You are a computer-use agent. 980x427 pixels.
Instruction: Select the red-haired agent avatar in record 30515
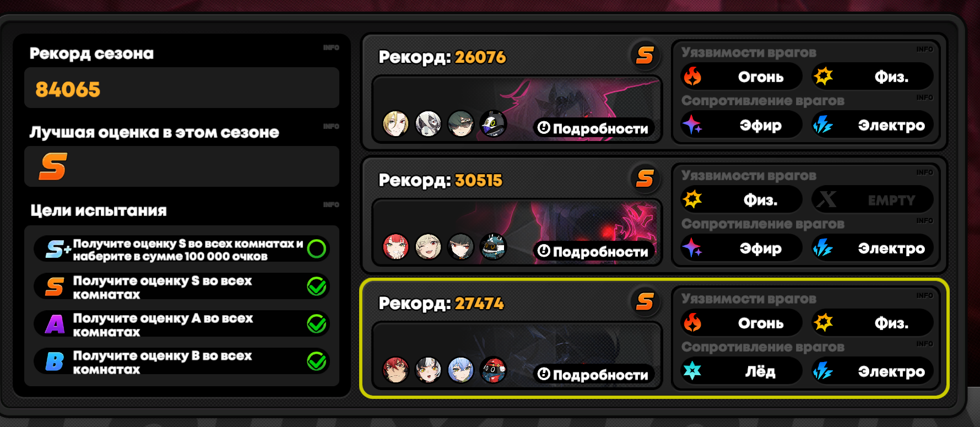(396, 246)
